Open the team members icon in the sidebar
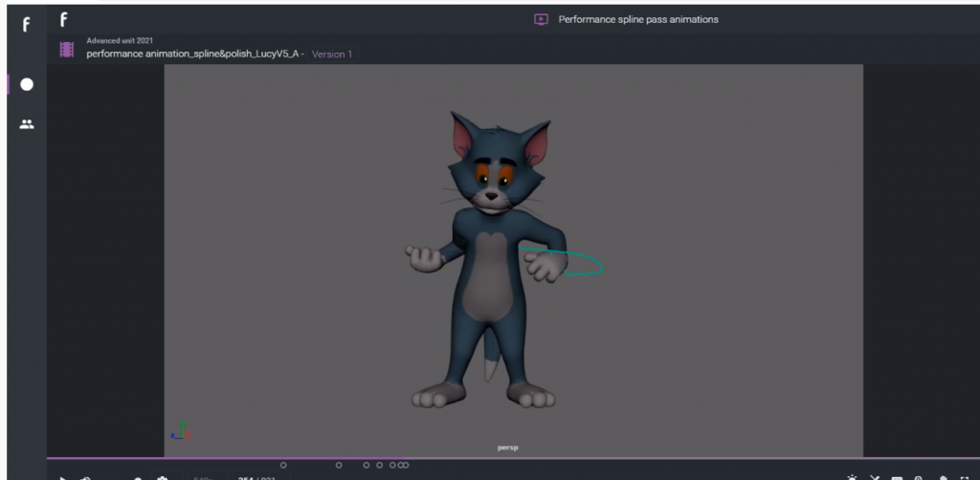The width and height of the screenshot is (980, 480). tap(26, 124)
